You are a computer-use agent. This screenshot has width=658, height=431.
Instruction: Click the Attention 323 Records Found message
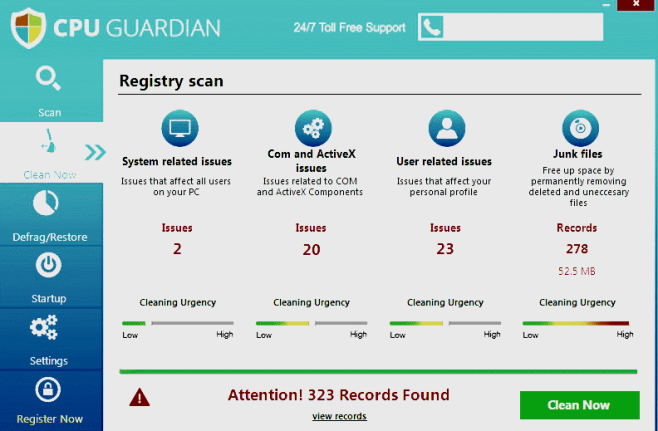(x=338, y=395)
